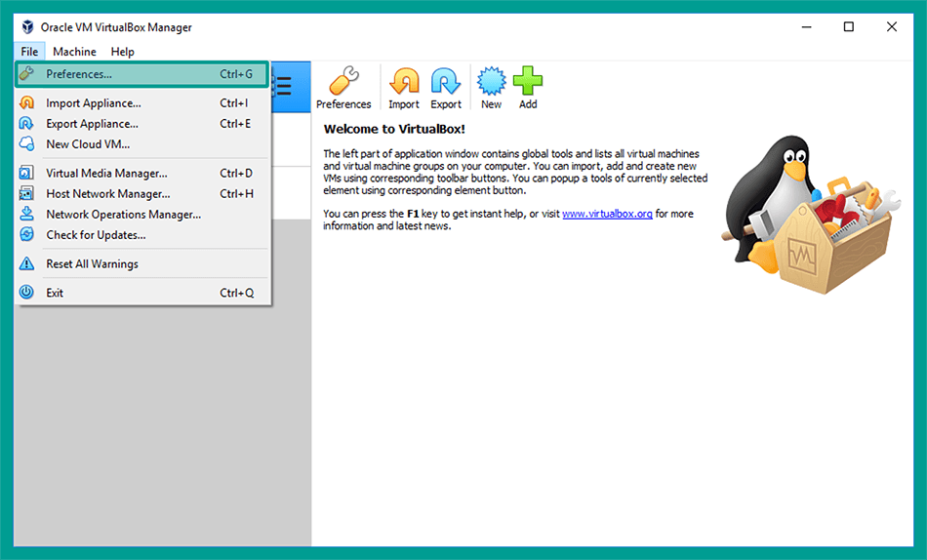This screenshot has height=560, width=927.
Task: Open the File menu
Action: 29,52
